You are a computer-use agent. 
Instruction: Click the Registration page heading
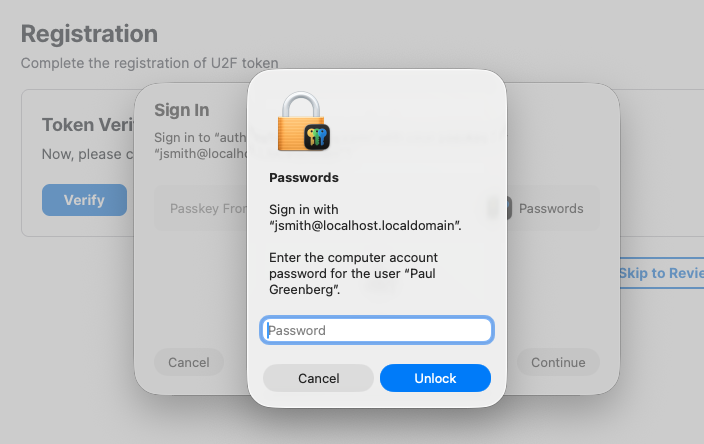[89, 34]
